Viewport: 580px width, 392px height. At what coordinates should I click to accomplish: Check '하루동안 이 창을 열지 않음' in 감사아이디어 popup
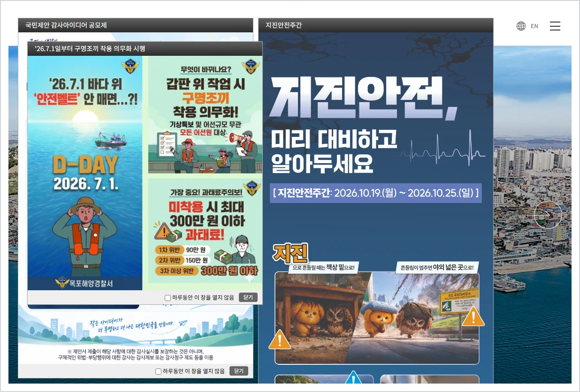click(x=158, y=371)
